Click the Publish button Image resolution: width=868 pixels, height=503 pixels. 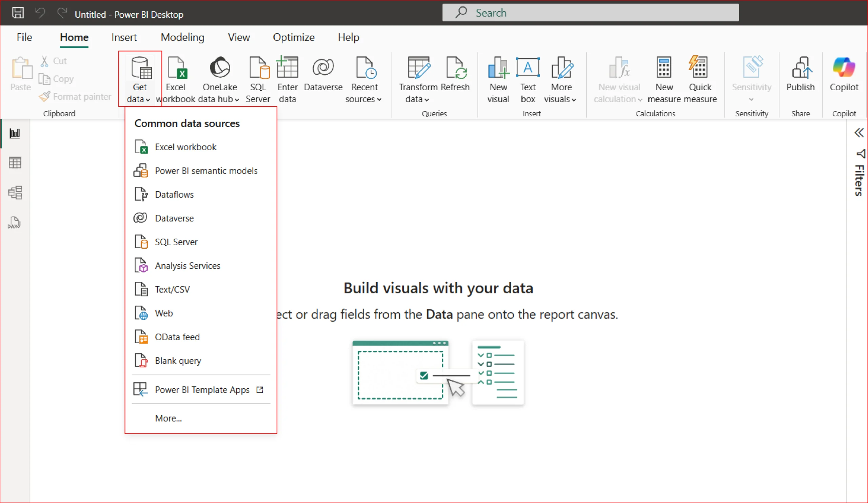click(800, 74)
